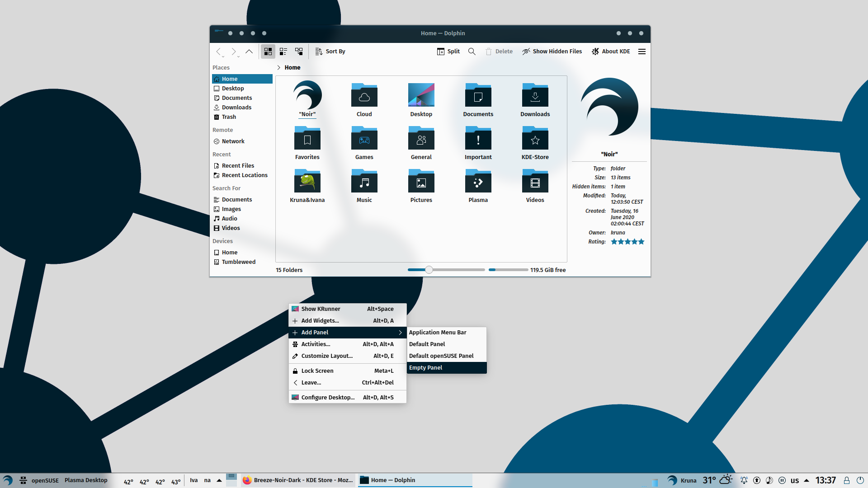The height and width of the screenshot is (488, 868).
Task: Click Home in the breadcrumb path
Action: [x=292, y=68]
